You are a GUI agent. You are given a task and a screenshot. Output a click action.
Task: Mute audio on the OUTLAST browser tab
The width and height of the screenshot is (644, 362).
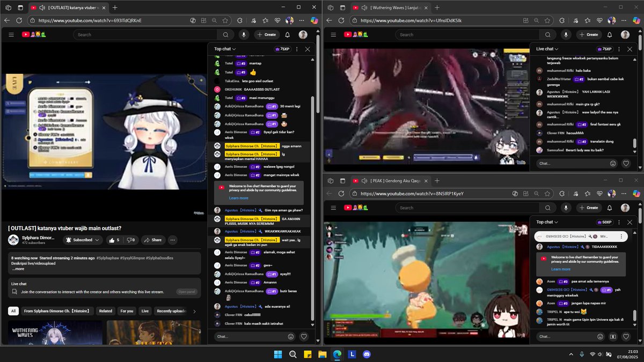[x=42, y=8]
